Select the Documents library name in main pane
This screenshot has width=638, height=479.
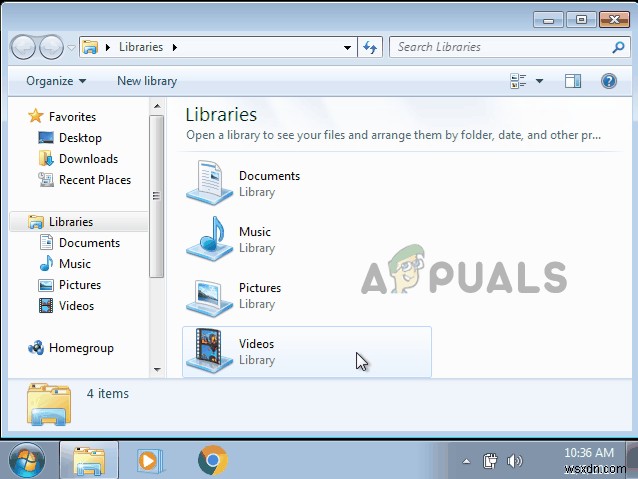point(269,176)
